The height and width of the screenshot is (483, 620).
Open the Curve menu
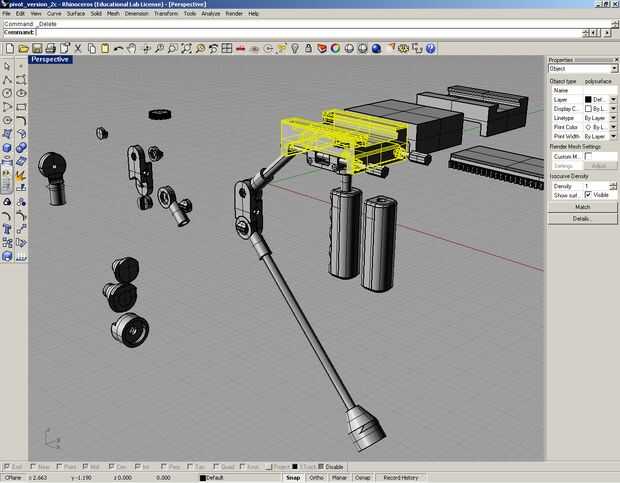[x=54, y=13]
